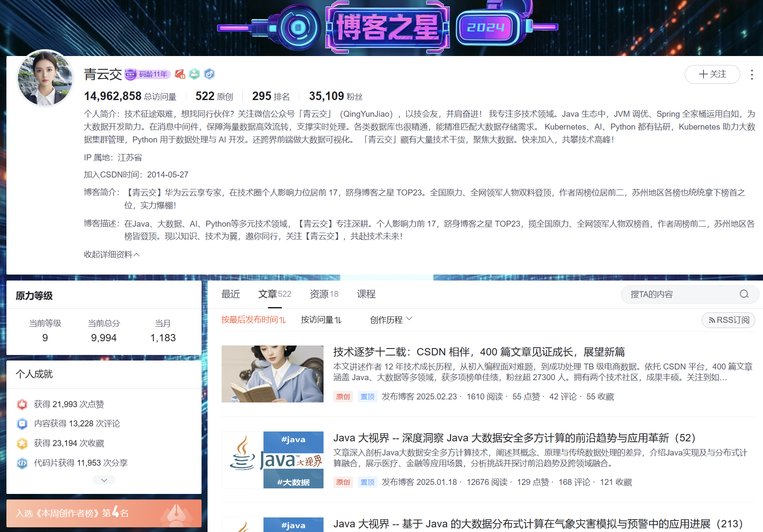This screenshot has width=763, height=532.
Task: Click the red expert badge icon
Action: pos(180,74)
